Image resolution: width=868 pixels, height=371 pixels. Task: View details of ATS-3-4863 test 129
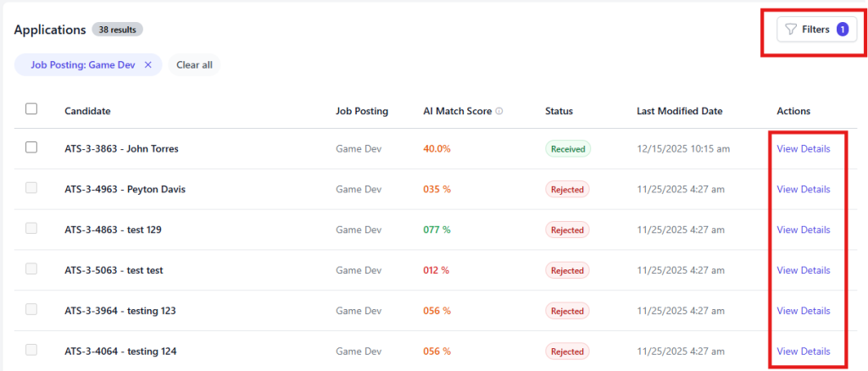[804, 230]
